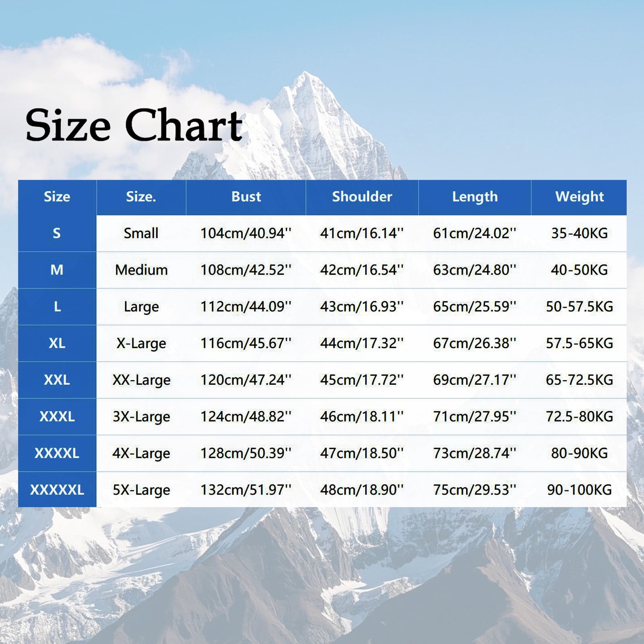The height and width of the screenshot is (644, 644).
Task: Click the Length column header
Action: point(475,197)
